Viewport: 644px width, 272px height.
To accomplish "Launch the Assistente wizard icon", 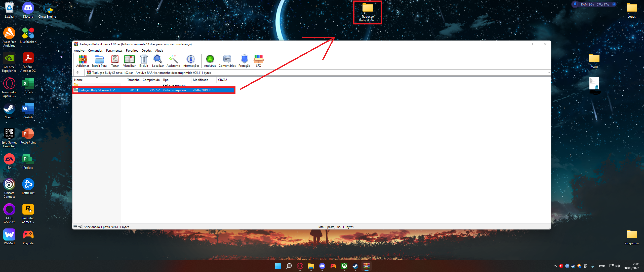I will [173, 61].
